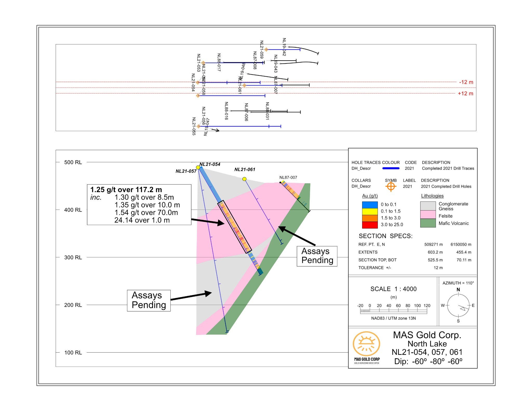Viewport: 532px width, 411px height.
Task: Click the NL21-054 yellow collar marker
Action: pyautogui.click(x=198, y=167)
